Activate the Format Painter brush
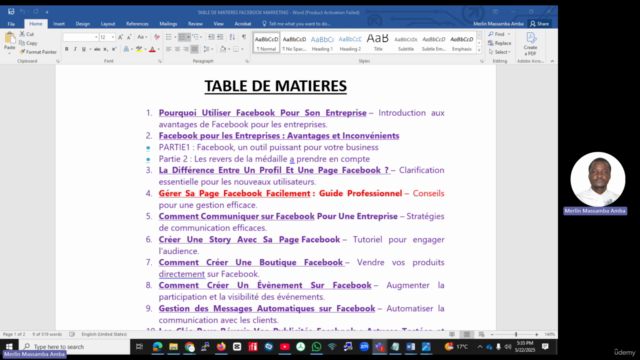Image resolution: width=640 pixels, height=360 pixels. tap(38, 52)
